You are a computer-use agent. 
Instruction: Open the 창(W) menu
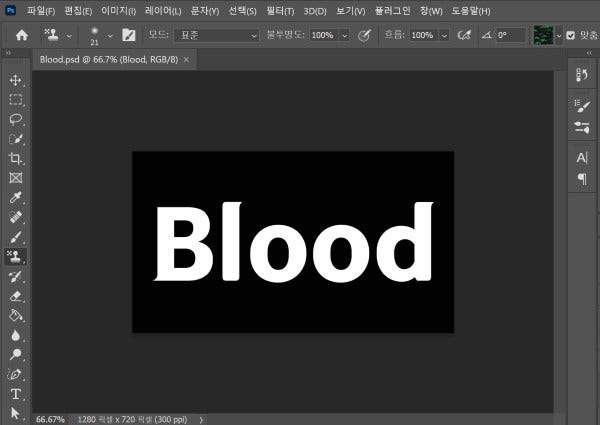tap(431, 11)
